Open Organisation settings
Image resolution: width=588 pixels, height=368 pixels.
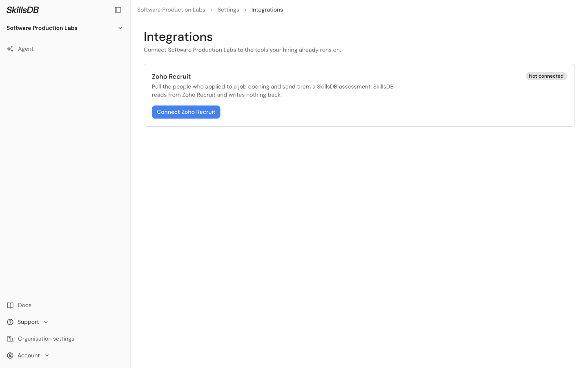pyautogui.click(x=65, y=339)
